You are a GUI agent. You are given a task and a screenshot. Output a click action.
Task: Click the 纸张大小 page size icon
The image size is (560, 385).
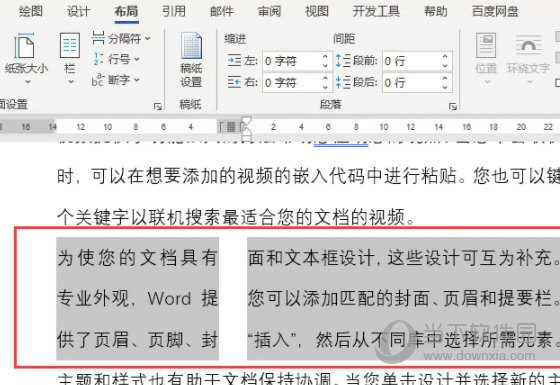(24, 45)
